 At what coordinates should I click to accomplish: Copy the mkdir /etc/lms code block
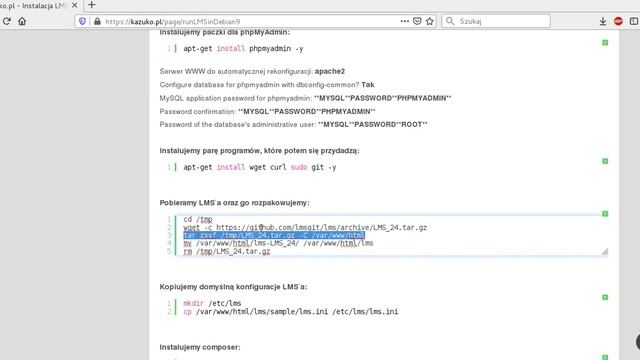tap(605, 297)
